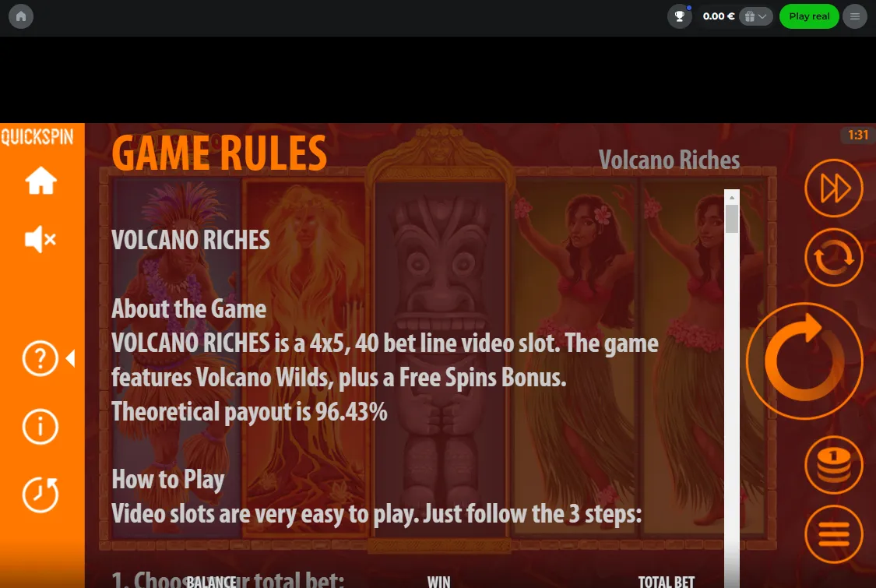876x588 pixels.
Task: Open the coin stack bet settings
Action: [x=834, y=465]
